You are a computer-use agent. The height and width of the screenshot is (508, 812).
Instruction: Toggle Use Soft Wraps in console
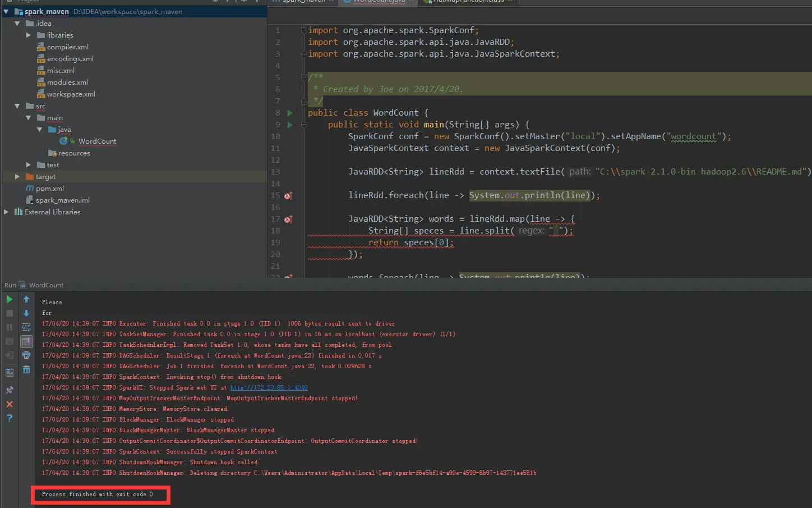click(26, 327)
